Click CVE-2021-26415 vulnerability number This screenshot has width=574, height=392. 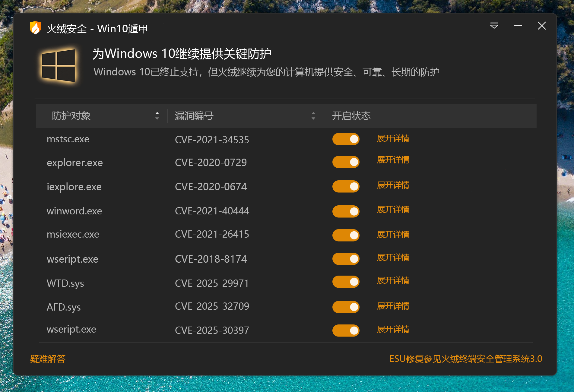tap(212, 234)
